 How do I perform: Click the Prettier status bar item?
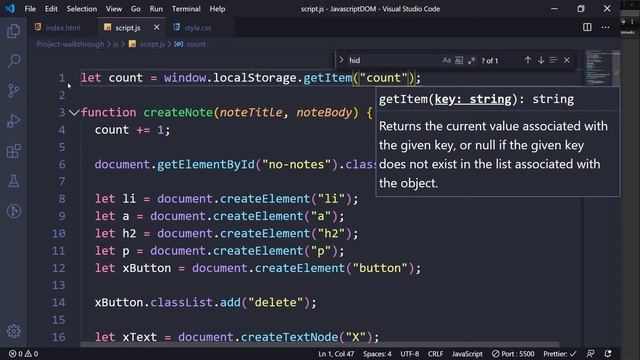coord(560,354)
